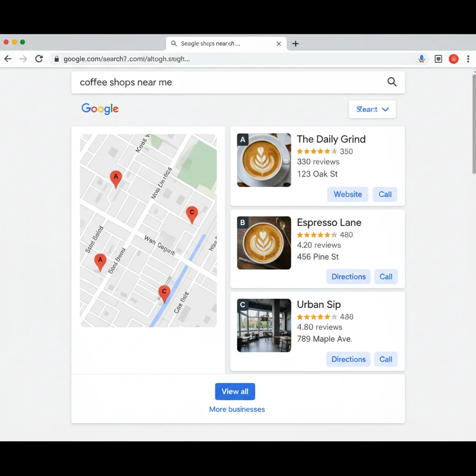
Task: Open the three-dot browser menu
Action: (x=468, y=59)
